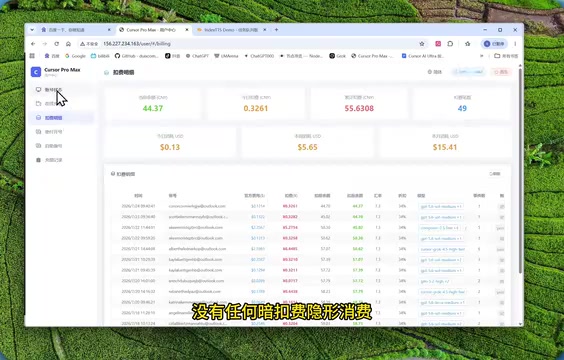
Task: Click the red 55.6308 card value
Action: (x=359, y=108)
